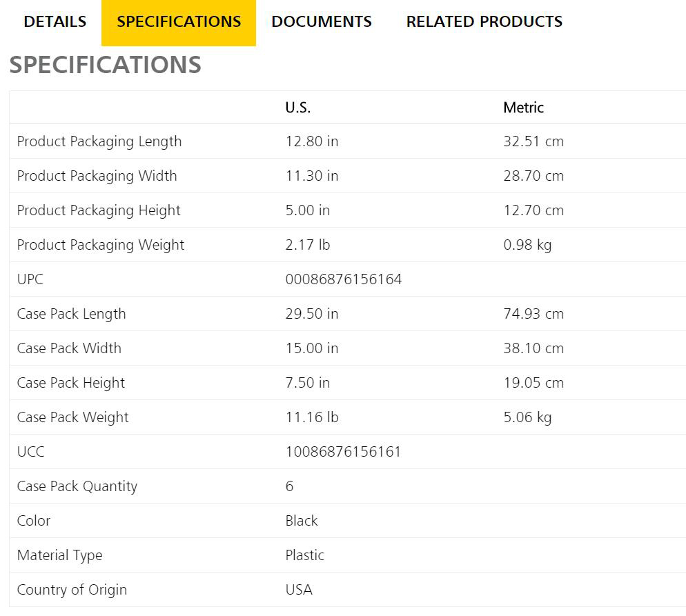Click the UCC number 10086876156161
686x616 pixels.
[343, 452]
